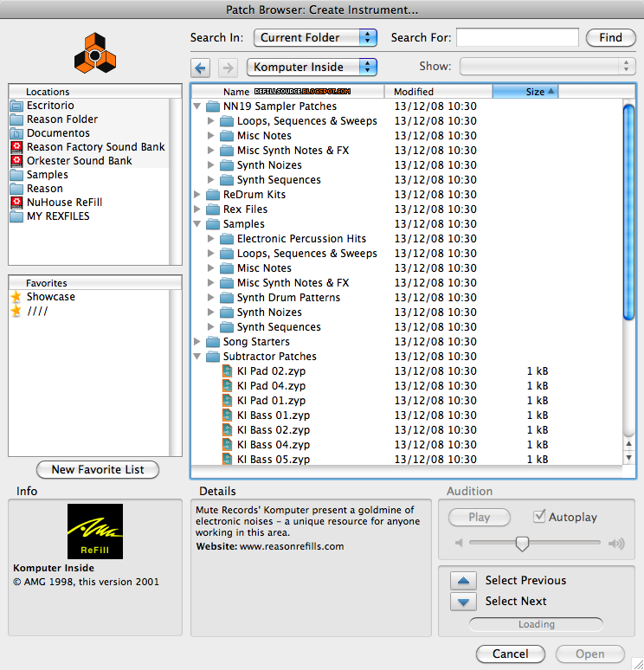Screen dimensions: 644x670
Task: Click the //// favorite star icon
Action: click(x=16, y=311)
